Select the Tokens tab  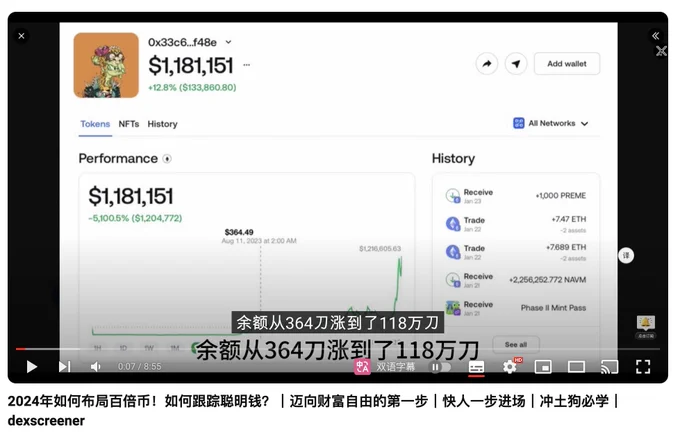(95, 124)
